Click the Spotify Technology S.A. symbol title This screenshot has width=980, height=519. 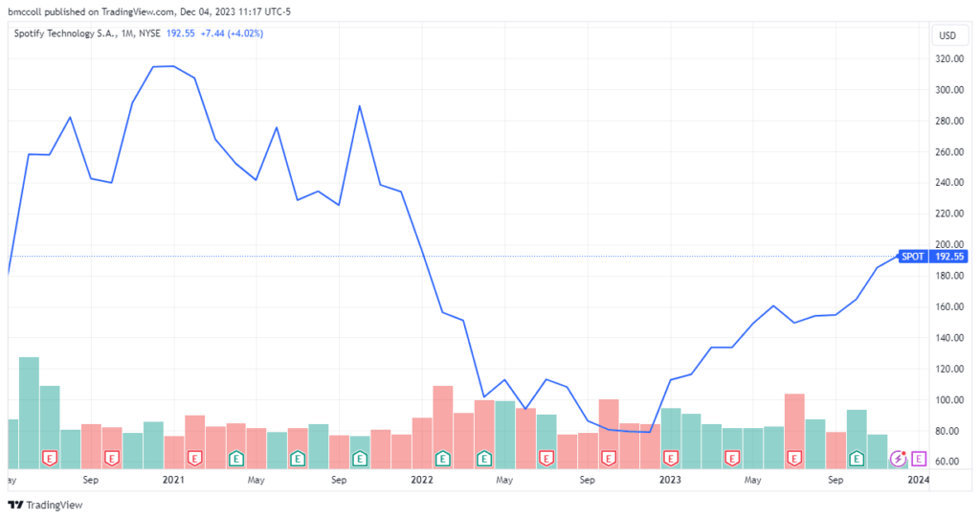64,34
